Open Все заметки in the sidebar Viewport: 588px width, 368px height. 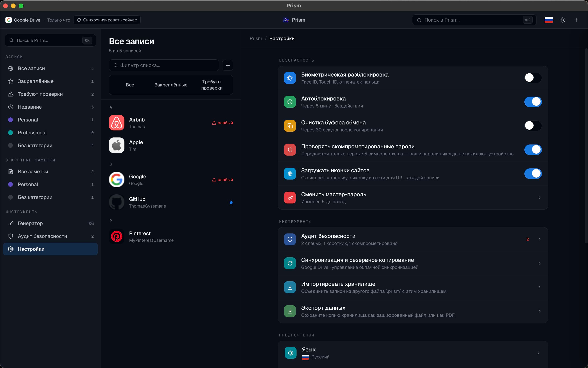coord(51,172)
